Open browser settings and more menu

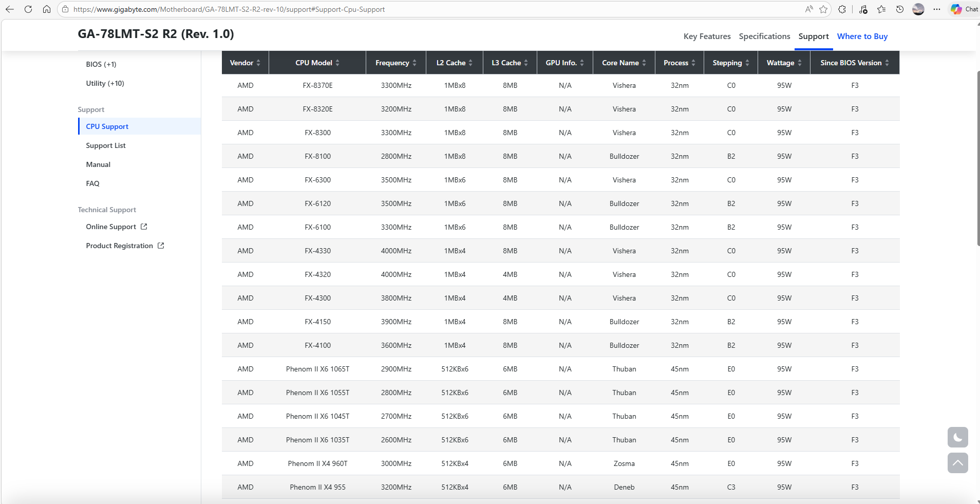[937, 9]
